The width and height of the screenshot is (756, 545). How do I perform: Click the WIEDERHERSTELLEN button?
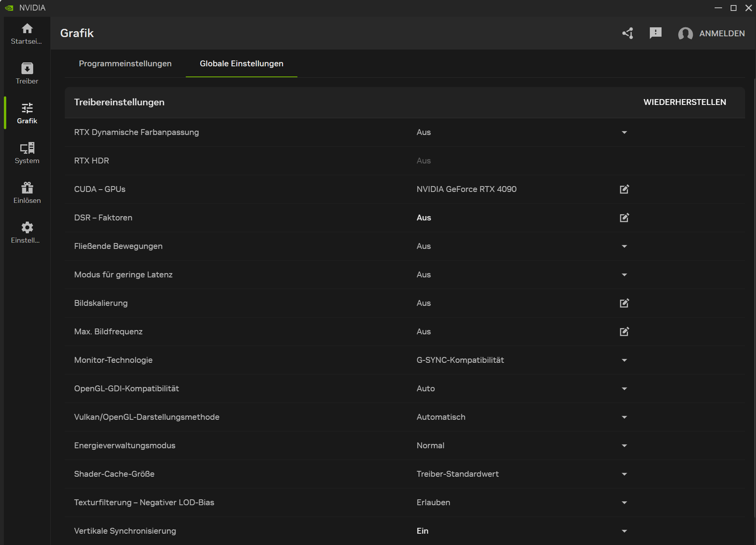coord(685,102)
